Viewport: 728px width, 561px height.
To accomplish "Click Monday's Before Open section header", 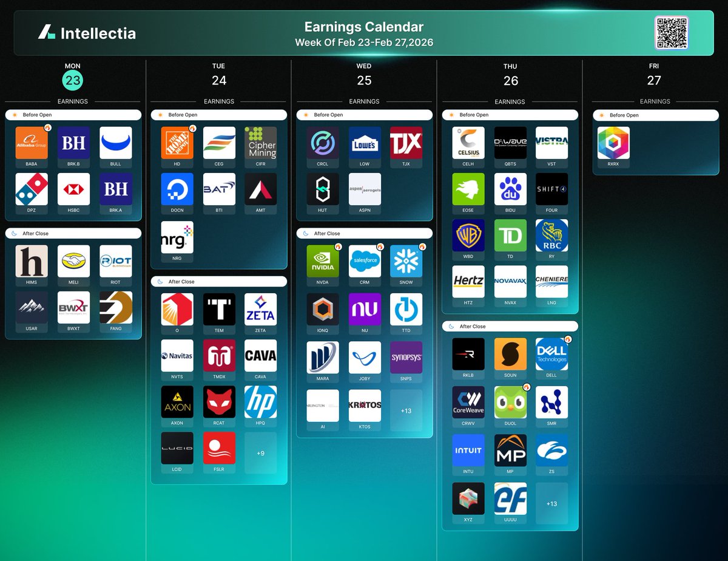I will click(73, 115).
